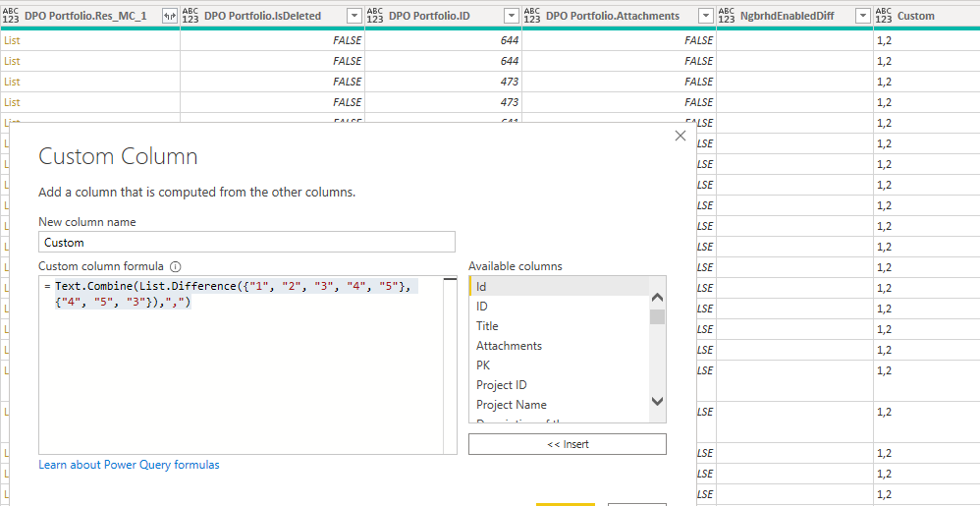This screenshot has width=980, height=506.
Task: Close the Custom Column dialog
Action: (681, 136)
